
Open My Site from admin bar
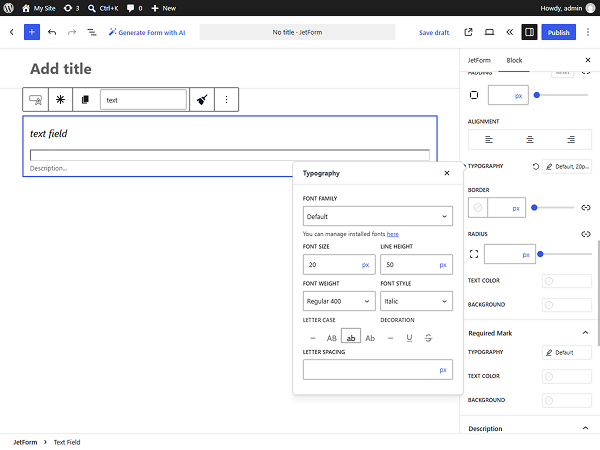pos(39,8)
